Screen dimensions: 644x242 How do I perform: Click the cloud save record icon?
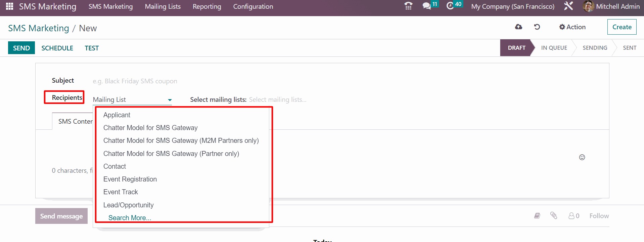[x=518, y=27]
